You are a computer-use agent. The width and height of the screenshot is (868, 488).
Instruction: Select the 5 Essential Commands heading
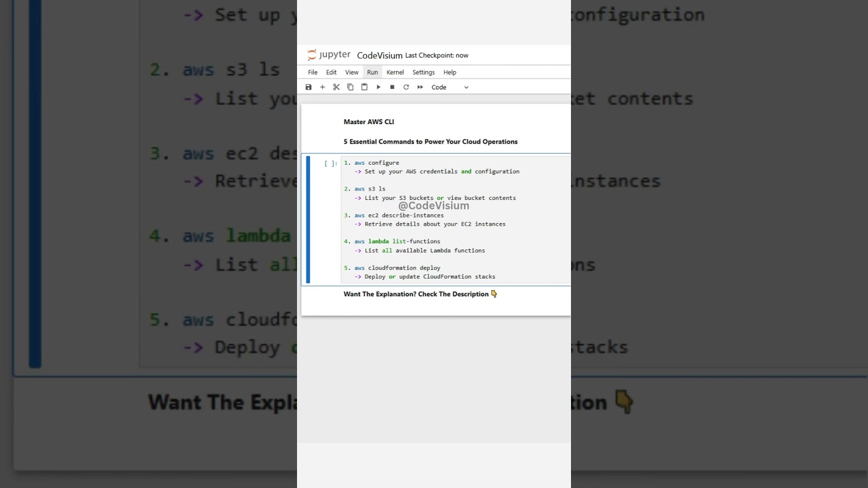431,142
